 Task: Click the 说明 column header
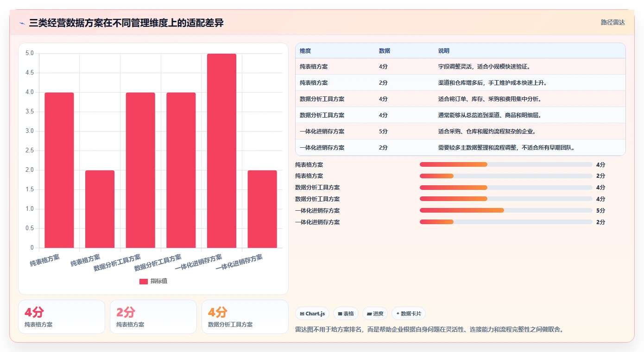click(444, 50)
